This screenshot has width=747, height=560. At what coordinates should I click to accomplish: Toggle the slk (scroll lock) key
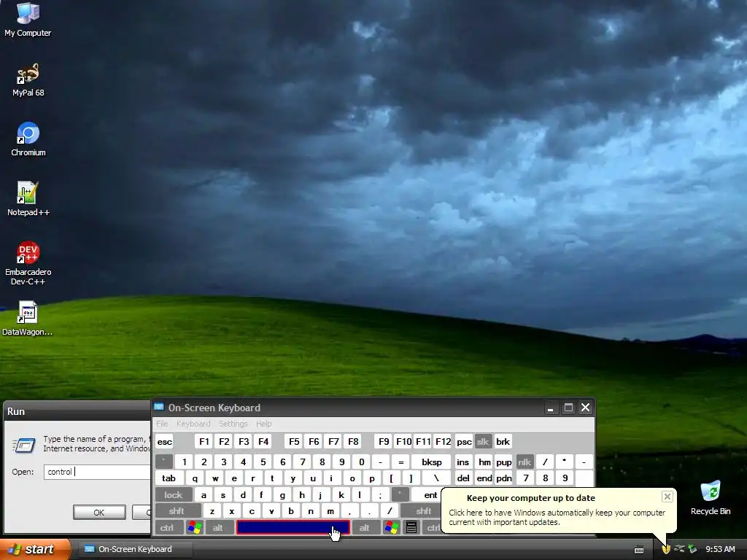(483, 441)
